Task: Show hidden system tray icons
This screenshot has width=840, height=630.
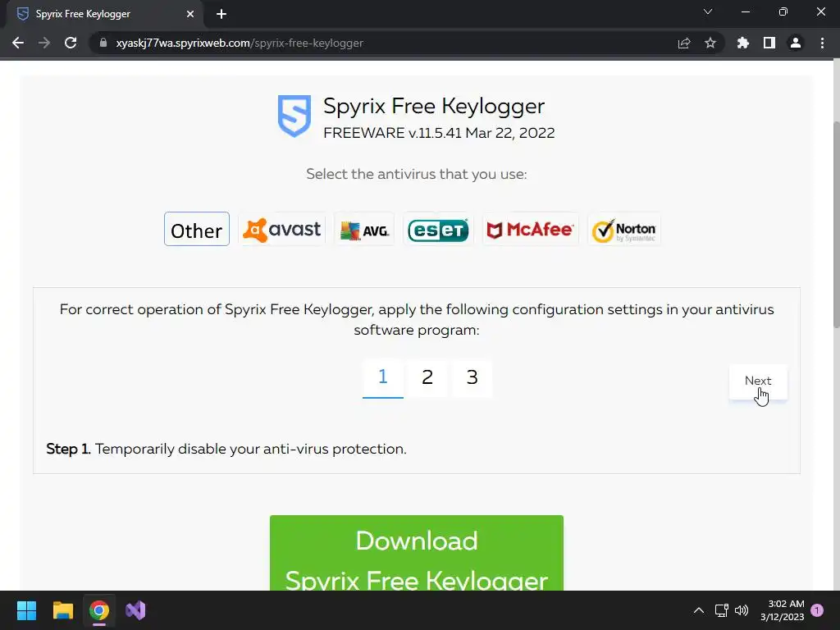Action: click(699, 610)
